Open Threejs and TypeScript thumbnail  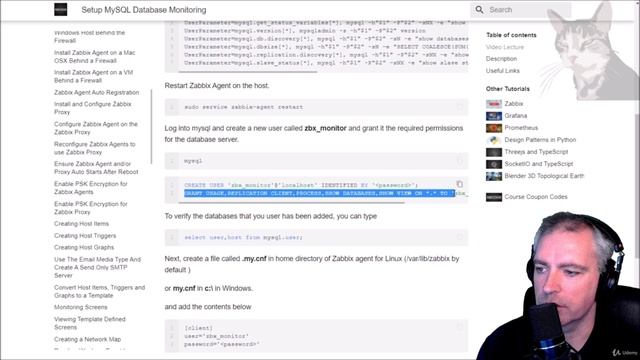click(x=494, y=152)
